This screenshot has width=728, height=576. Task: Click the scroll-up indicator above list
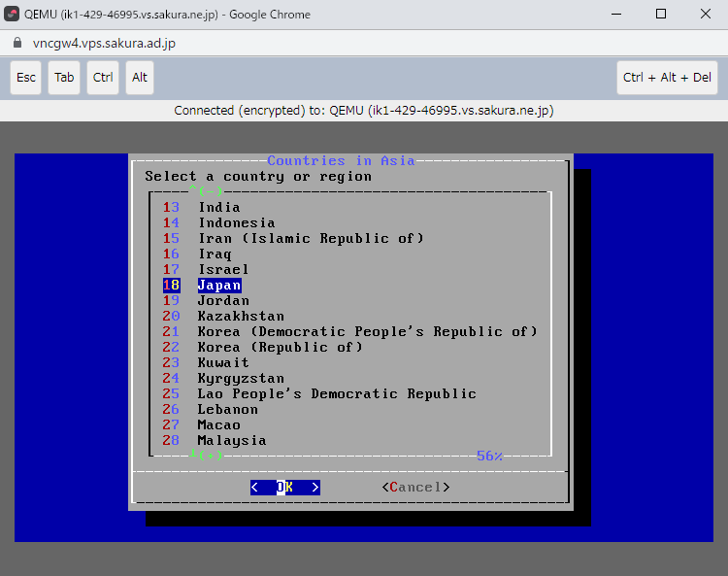coord(206,191)
